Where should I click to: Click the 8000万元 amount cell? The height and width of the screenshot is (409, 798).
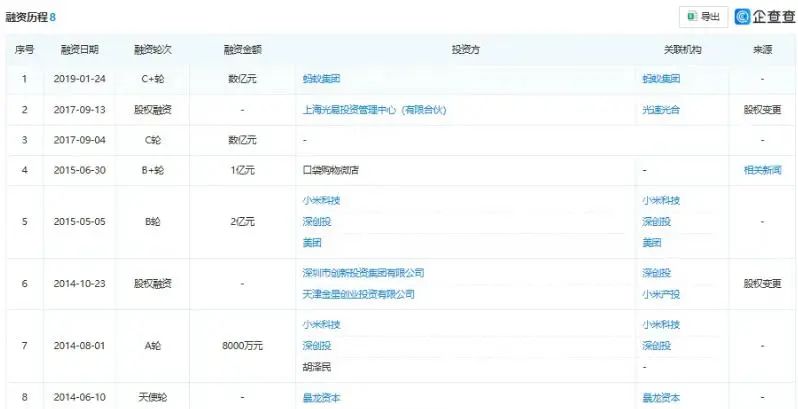242,346
